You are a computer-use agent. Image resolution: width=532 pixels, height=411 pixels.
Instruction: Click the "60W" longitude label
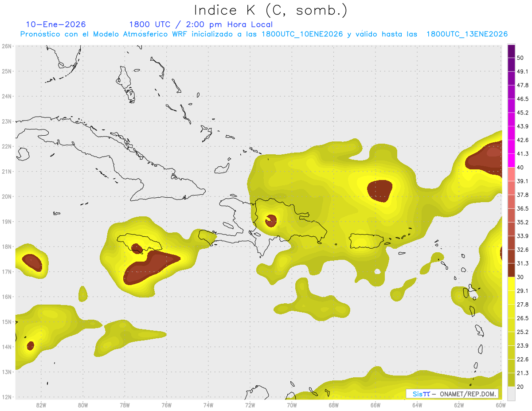click(501, 405)
